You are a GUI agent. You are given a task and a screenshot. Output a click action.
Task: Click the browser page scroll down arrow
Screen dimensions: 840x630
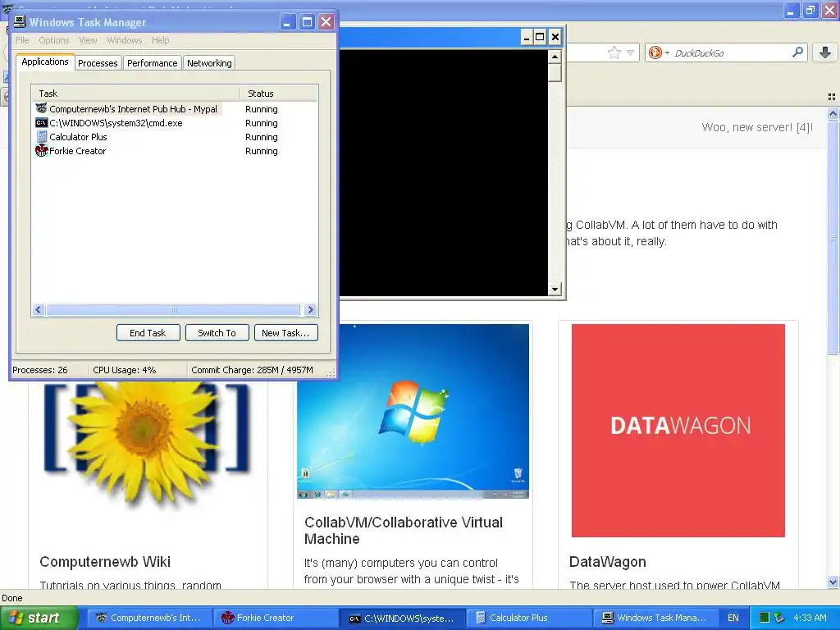(x=833, y=582)
